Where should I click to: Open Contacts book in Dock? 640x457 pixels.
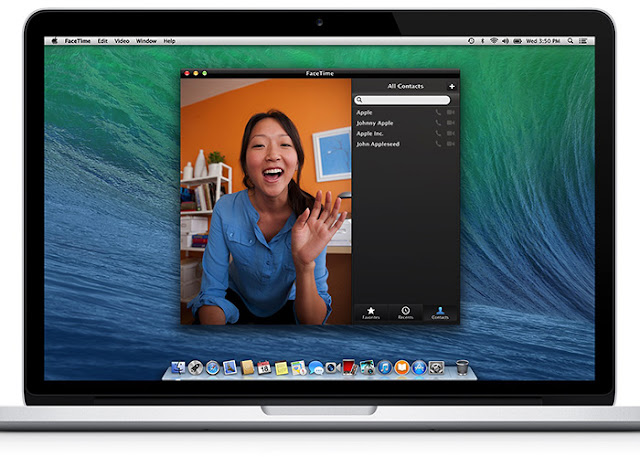click(x=247, y=368)
